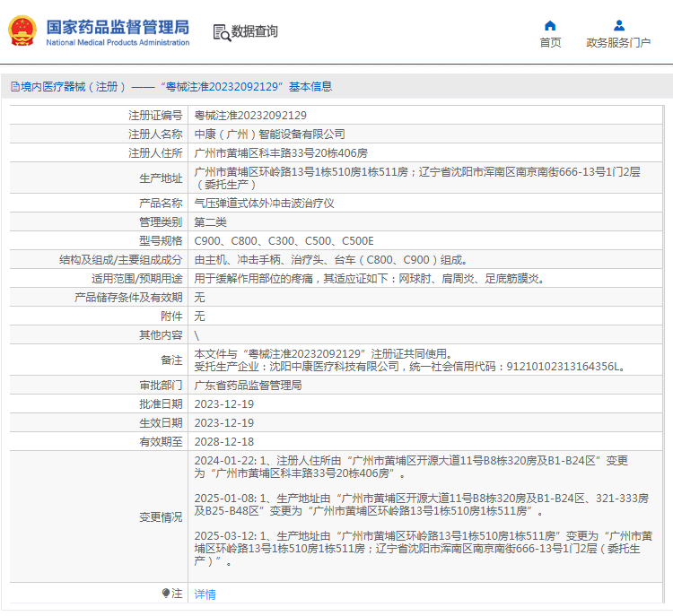Select 受托生产企业 remark line

410,367
